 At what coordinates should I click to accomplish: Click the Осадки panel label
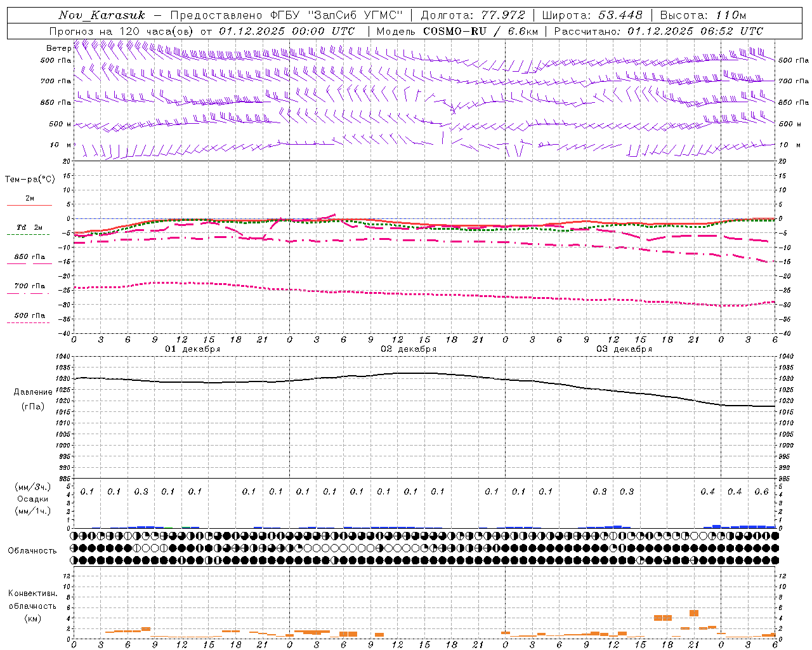coord(33,499)
